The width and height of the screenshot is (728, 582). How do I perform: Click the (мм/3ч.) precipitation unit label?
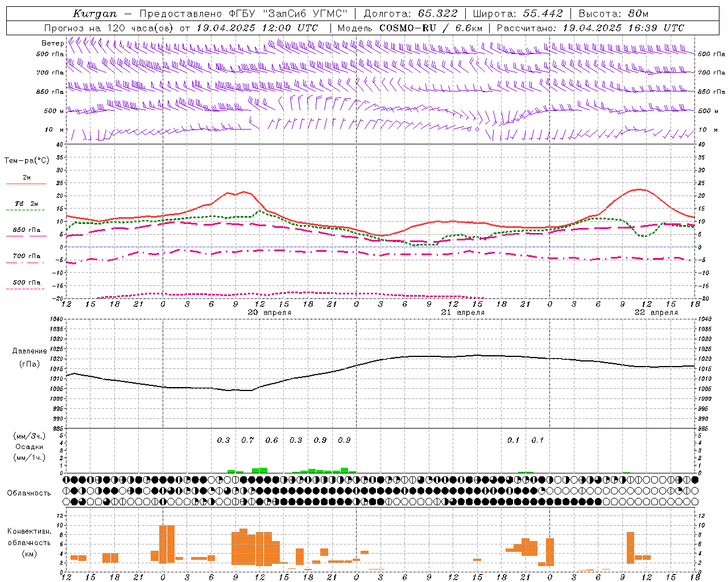(x=30, y=436)
